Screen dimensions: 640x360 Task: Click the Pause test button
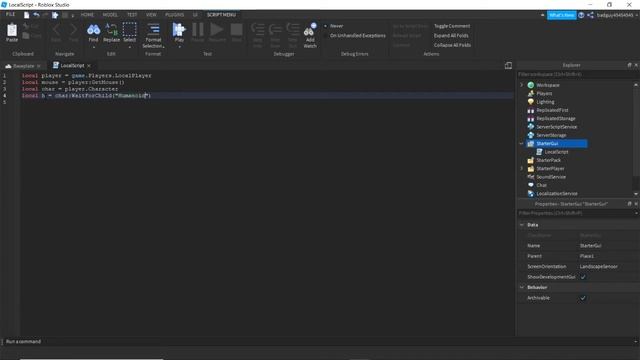click(x=198, y=29)
